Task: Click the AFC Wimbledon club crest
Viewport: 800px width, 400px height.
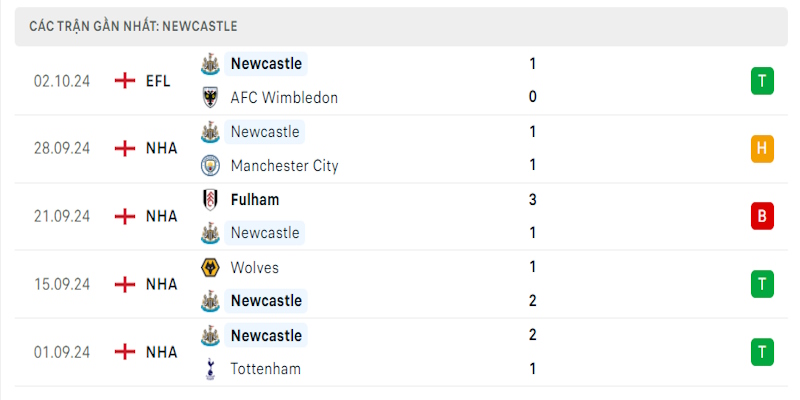Action: (x=210, y=97)
